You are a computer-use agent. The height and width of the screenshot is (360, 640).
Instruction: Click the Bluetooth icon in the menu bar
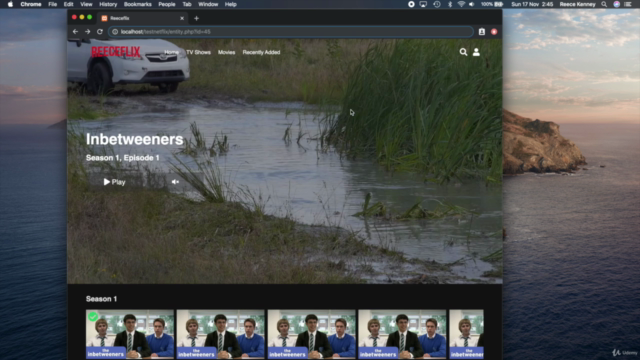450,4
